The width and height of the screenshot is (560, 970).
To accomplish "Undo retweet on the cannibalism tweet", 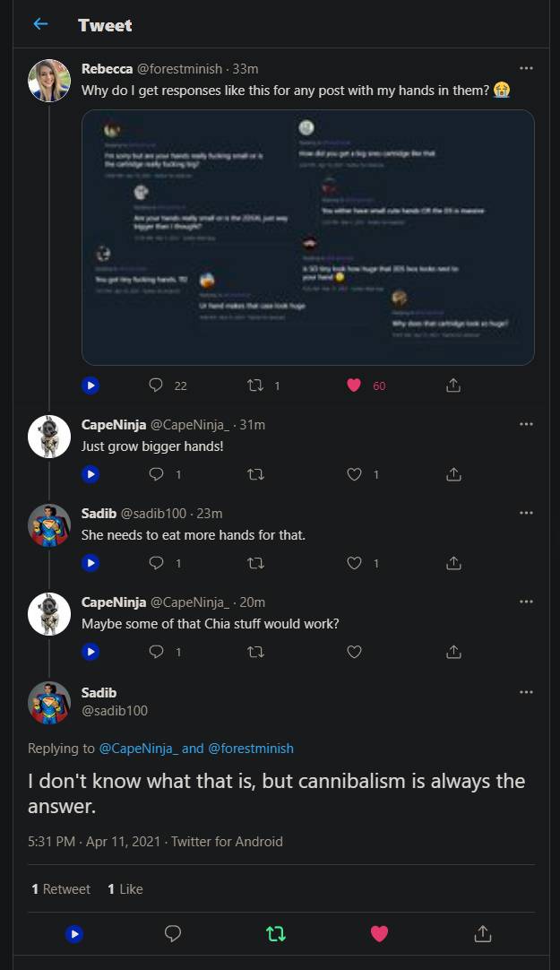I will pyautogui.click(x=276, y=934).
